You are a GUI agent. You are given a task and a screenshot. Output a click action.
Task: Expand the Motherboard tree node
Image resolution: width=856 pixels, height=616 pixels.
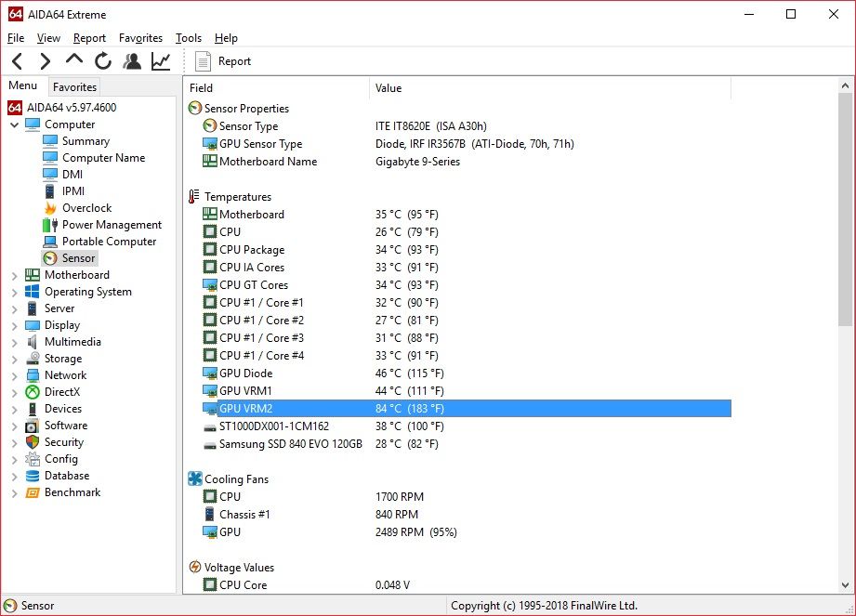click(15, 276)
